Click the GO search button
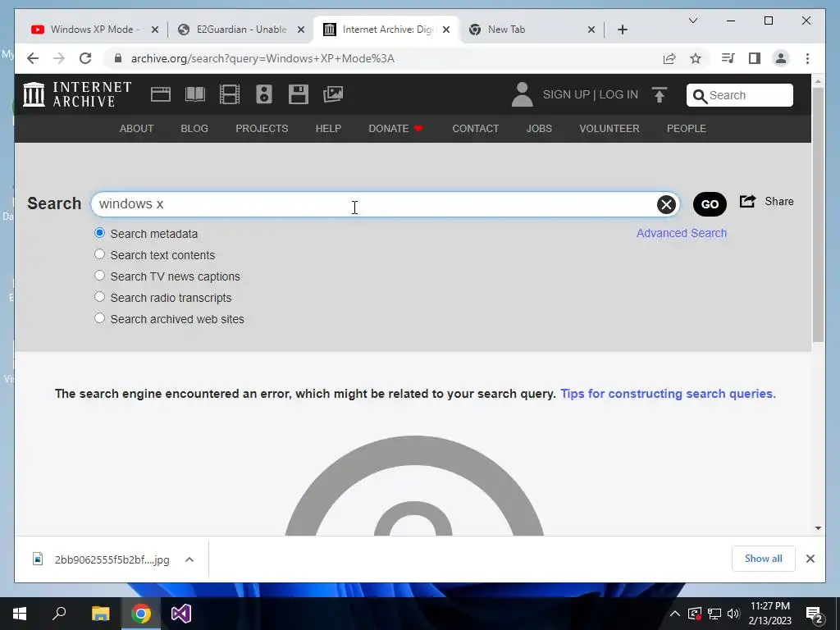Screen dimensions: 840x630 (x=710, y=204)
